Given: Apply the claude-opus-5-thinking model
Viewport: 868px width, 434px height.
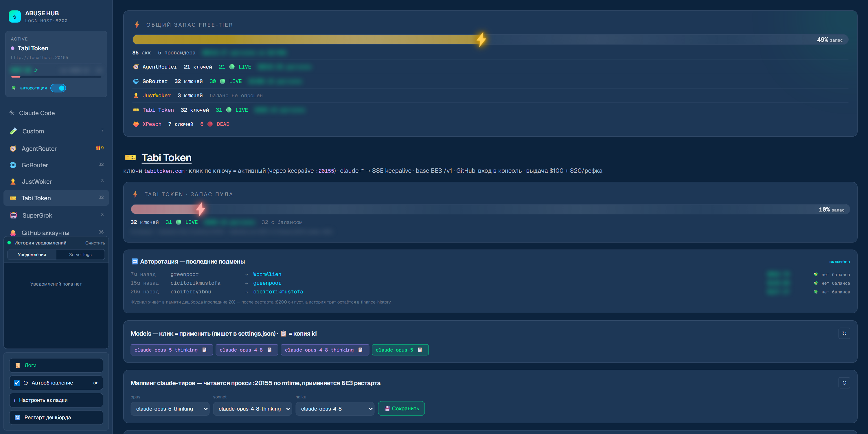Looking at the screenshot, I should [166, 350].
